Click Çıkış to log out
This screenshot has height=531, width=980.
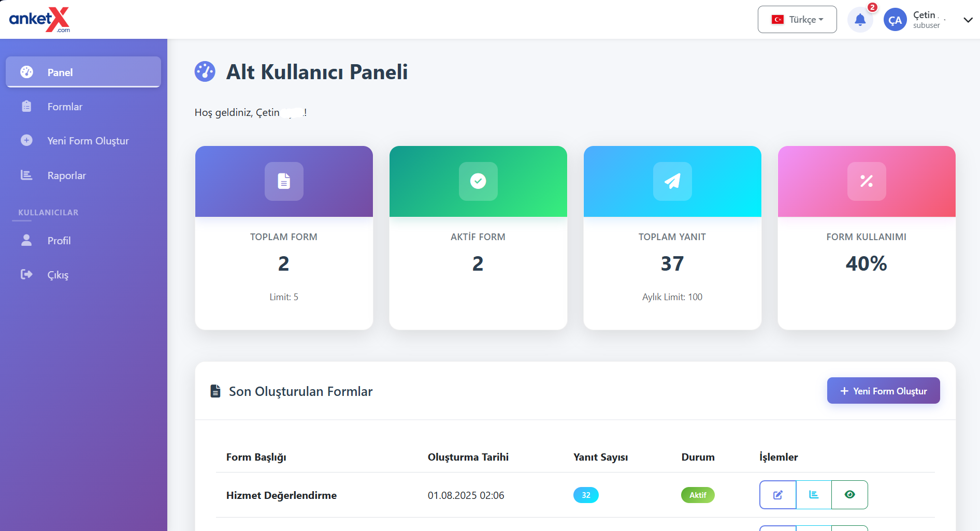coord(57,275)
